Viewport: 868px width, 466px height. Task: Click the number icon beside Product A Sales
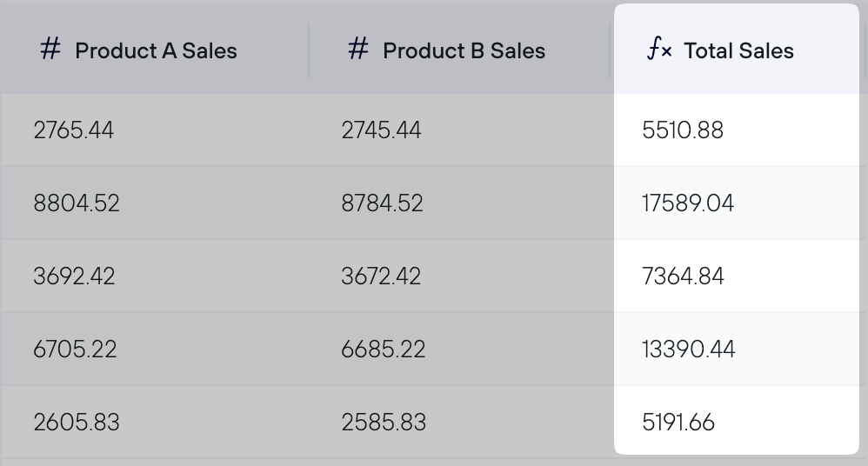point(50,49)
